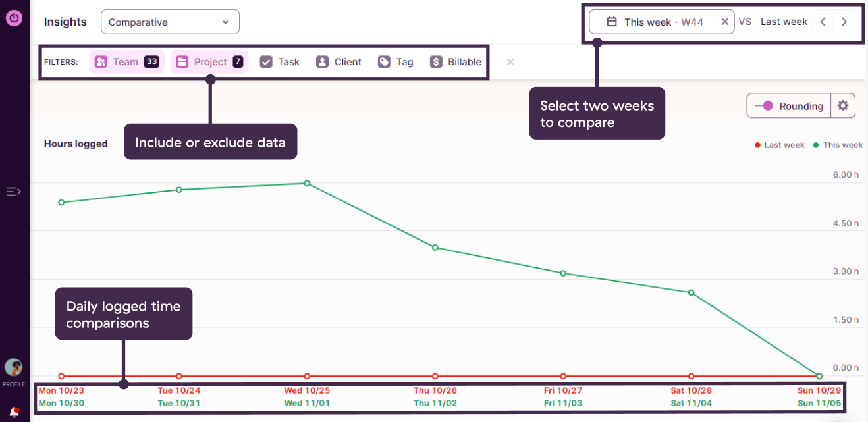Viewport: 868px width, 422px height.
Task: Select the Task filter
Action: (x=280, y=62)
